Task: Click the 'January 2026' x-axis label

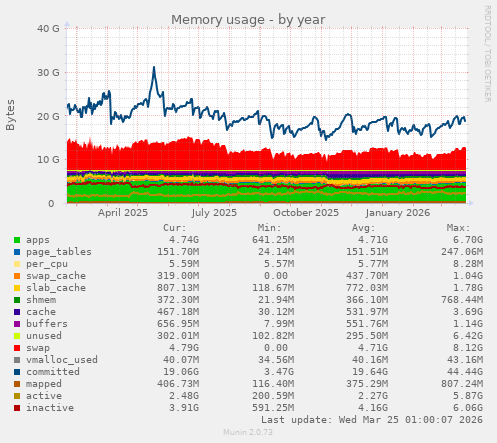Action: point(398,213)
